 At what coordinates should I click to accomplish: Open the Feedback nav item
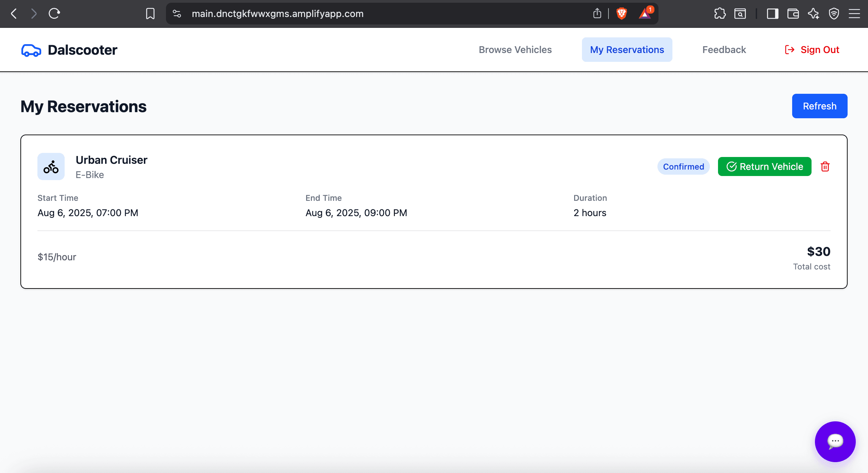point(724,50)
